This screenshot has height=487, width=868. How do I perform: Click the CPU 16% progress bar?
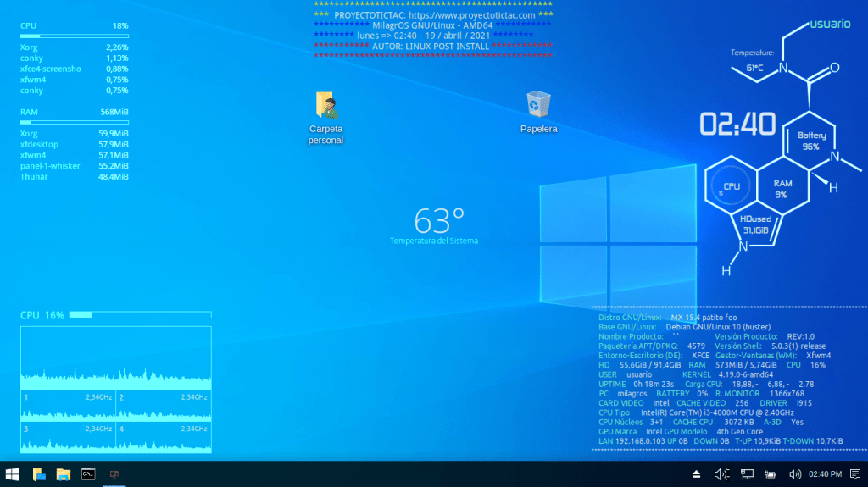click(x=140, y=315)
